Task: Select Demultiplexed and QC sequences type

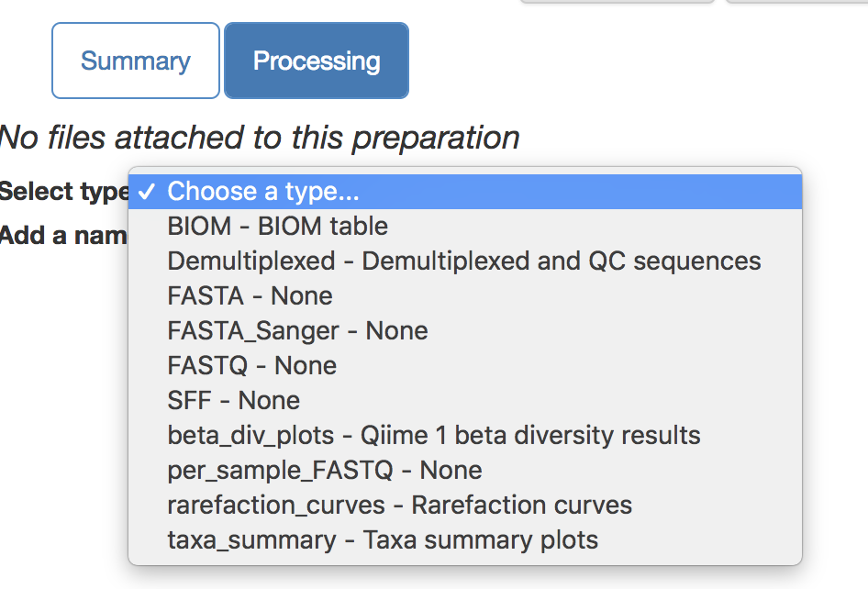Action: coord(463,261)
